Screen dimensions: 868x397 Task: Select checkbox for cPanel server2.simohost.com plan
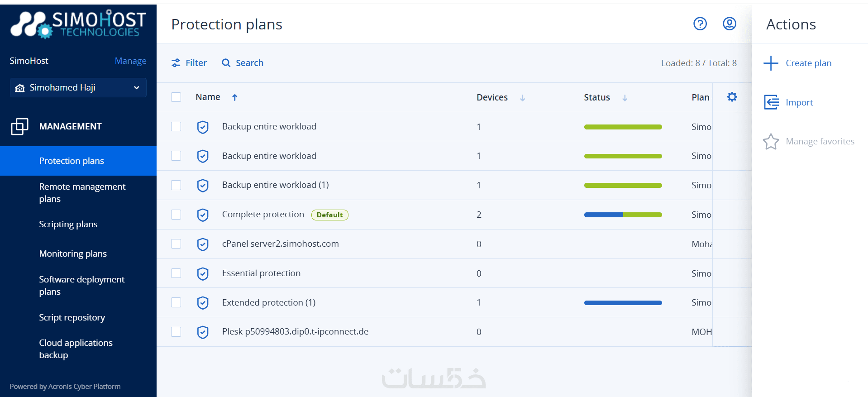point(176,244)
